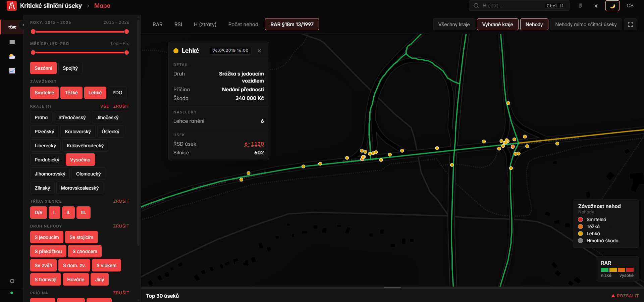
Task: Toggle fullscreen map view
Action: [631, 24]
